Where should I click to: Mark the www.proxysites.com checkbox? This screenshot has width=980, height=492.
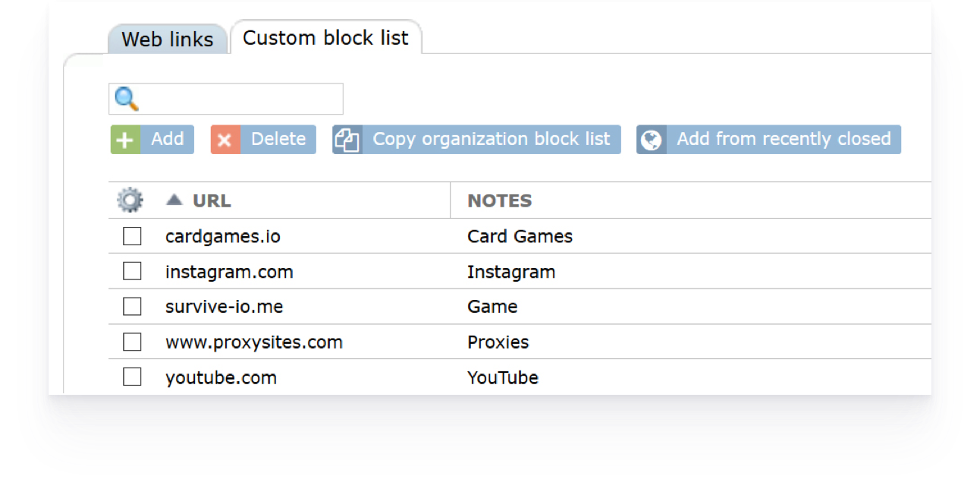[x=132, y=342]
